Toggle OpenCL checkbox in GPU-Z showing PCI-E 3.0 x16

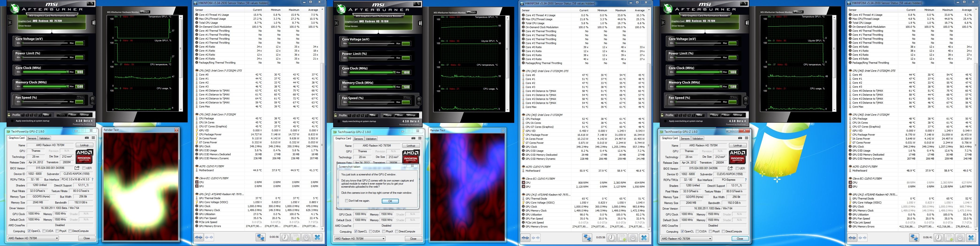click(x=29, y=231)
